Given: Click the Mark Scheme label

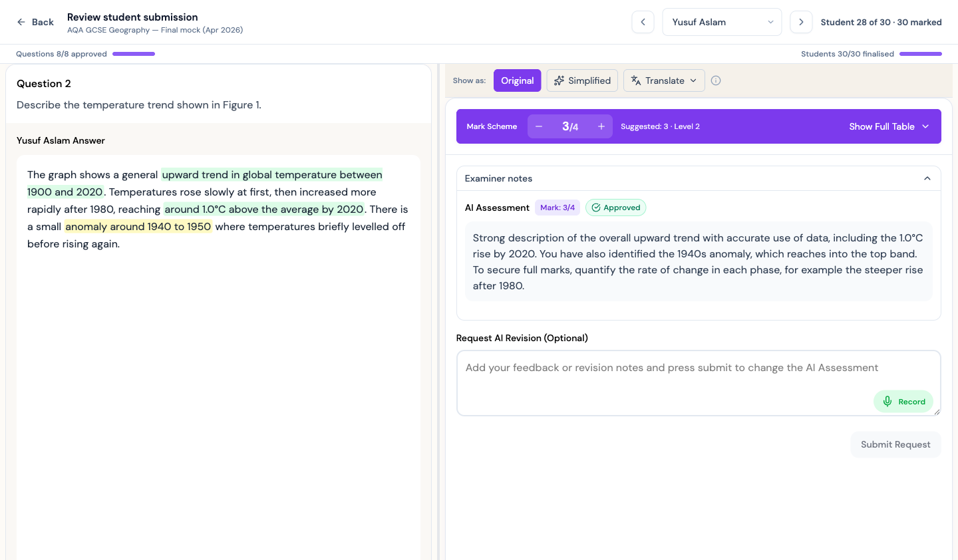Looking at the screenshot, I should pyautogui.click(x=492, y=126).
